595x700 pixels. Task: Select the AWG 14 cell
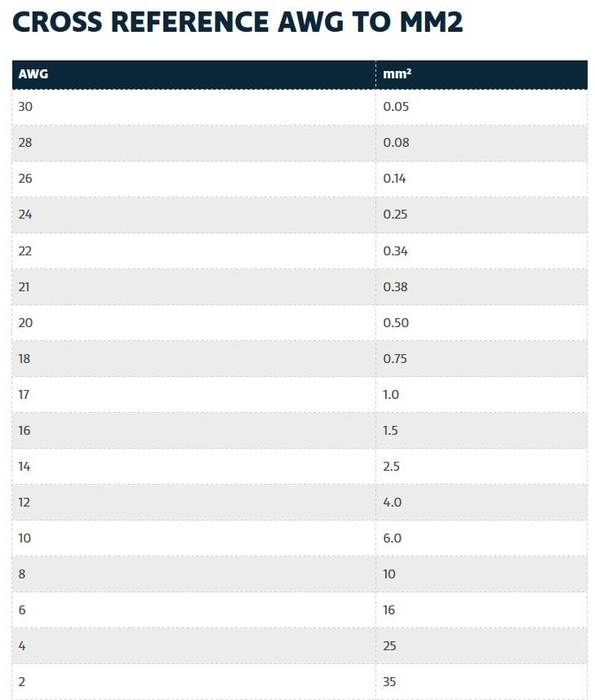click(x=24, y=466)
